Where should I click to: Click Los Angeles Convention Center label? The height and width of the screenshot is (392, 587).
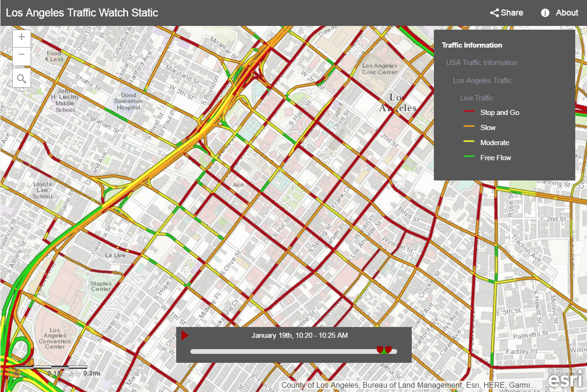pos(55,338)
